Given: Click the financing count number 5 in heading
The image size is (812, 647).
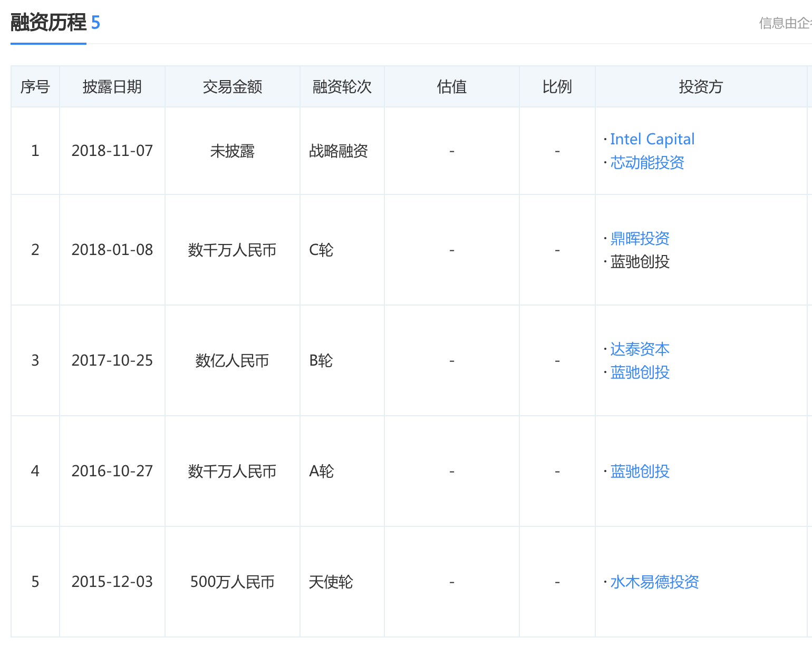Looking at the screenshot, I should pyautogui.click(x=95, y=23).
